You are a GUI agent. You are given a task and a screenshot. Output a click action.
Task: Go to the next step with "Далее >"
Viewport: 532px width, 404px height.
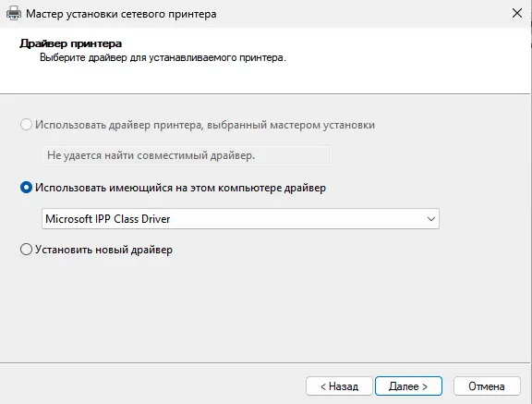[x=408, y=386]
